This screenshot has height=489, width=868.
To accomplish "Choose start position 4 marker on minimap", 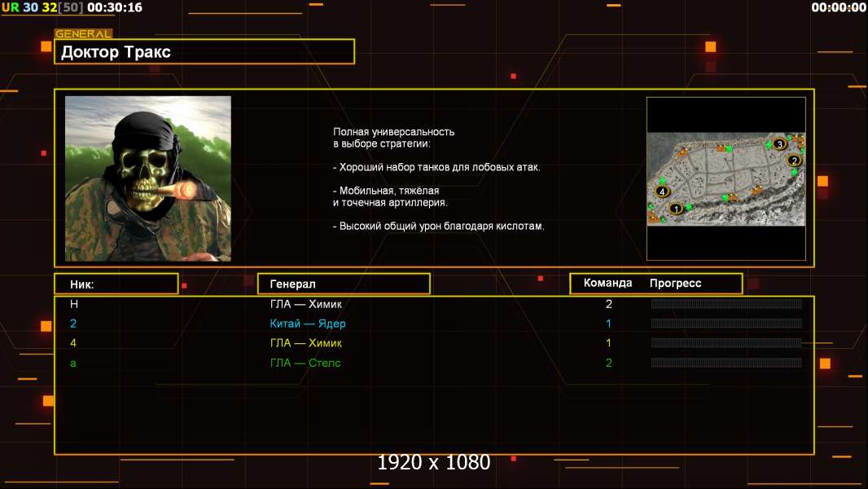I will coord(662,192).
